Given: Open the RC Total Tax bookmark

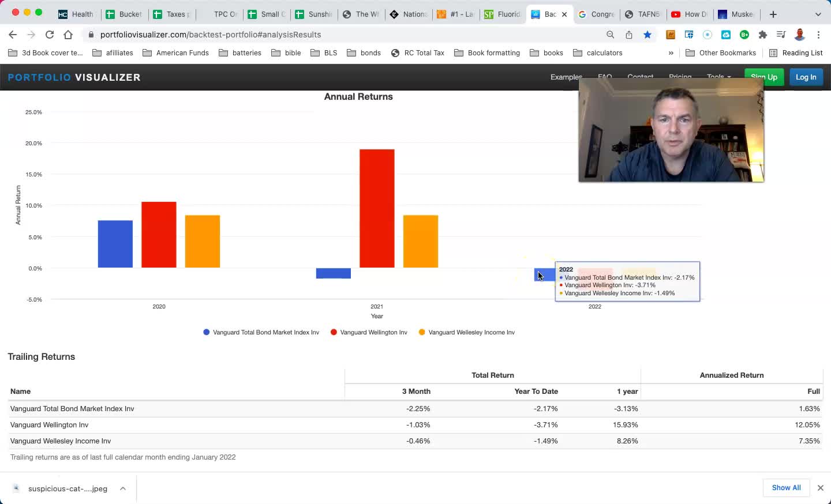Looking at the screenshot, I should coord(417,53).
